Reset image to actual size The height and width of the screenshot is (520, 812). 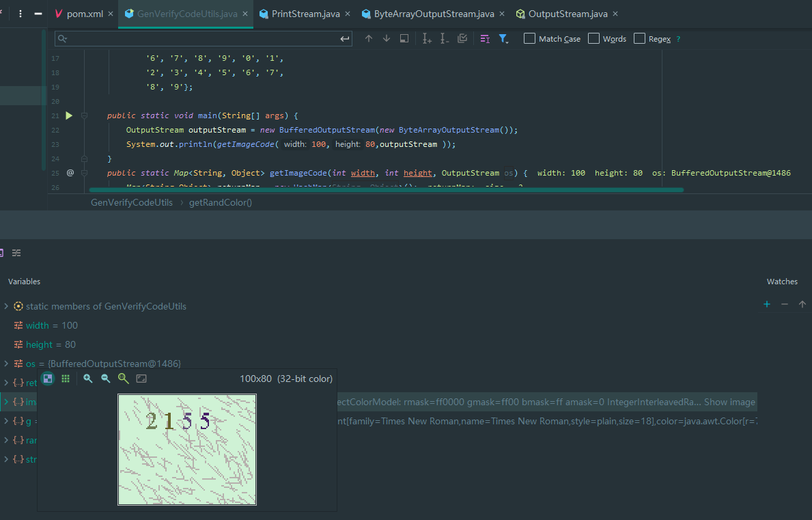124,379
